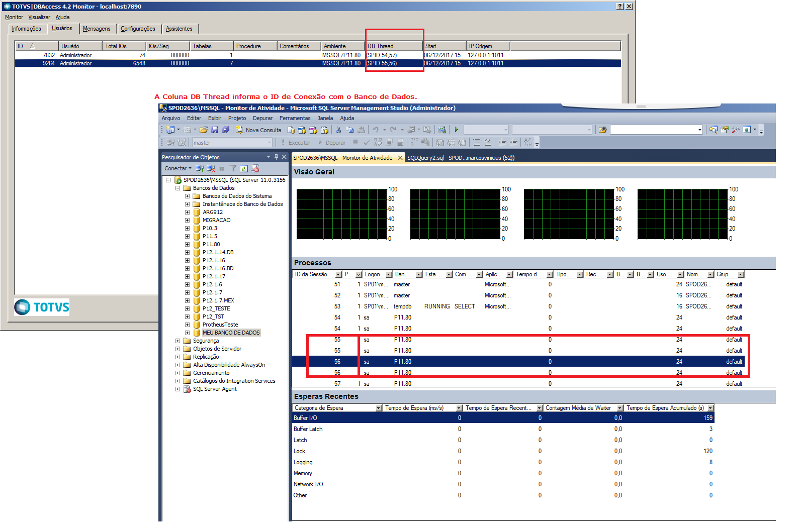Click the Find in Files folder icon
The image size is (799, 532).
coord(602,130)
